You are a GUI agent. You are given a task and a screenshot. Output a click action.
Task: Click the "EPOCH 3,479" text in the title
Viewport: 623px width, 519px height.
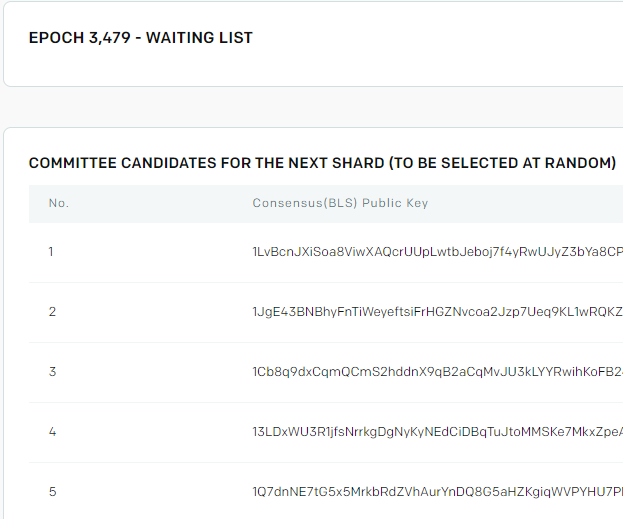tap(80, 38)
